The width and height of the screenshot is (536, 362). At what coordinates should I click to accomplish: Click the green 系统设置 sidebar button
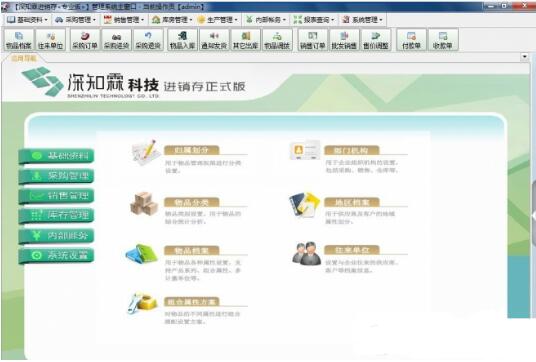point(56,255)
